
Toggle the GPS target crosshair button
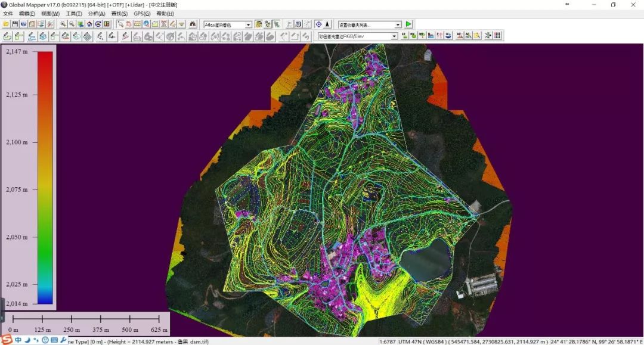click(x=318, y=24)
